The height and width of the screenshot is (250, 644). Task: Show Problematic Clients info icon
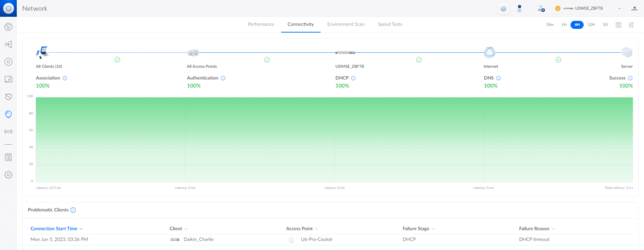[x=73, y=210]
